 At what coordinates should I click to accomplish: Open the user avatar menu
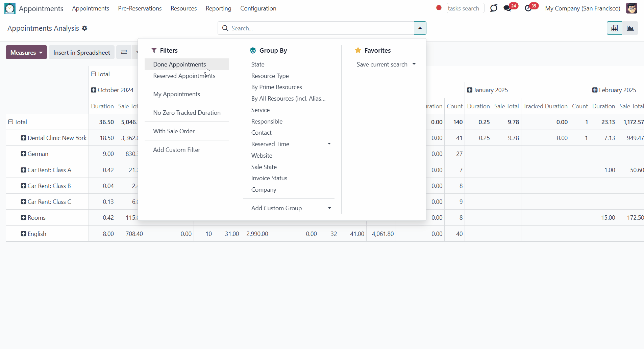(x=631, y=8)
